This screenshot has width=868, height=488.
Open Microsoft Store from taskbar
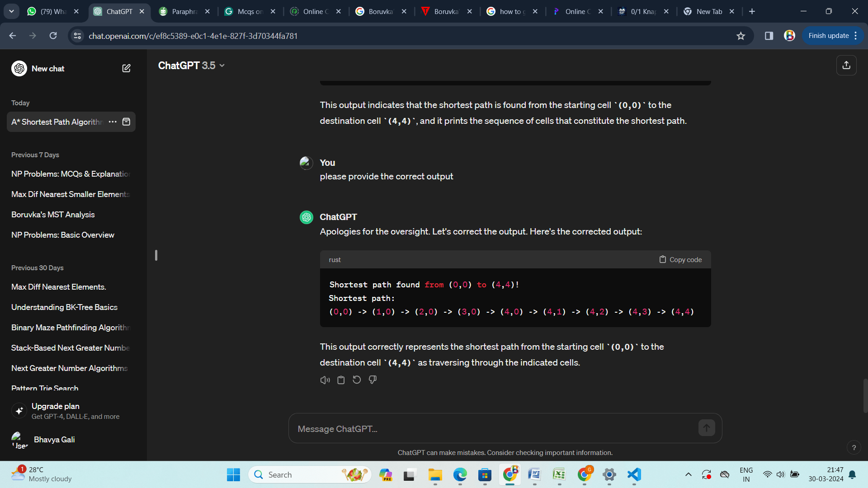point(485,474)
